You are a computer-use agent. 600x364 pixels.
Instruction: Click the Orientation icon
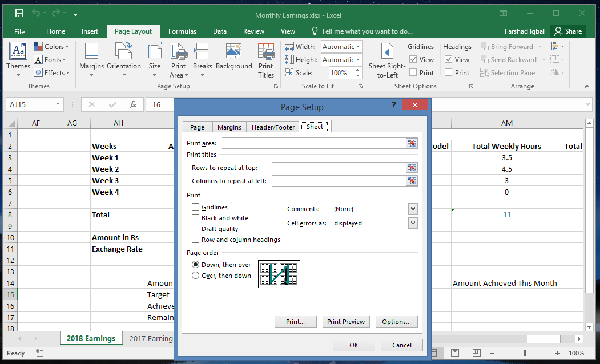coord(124,59)
